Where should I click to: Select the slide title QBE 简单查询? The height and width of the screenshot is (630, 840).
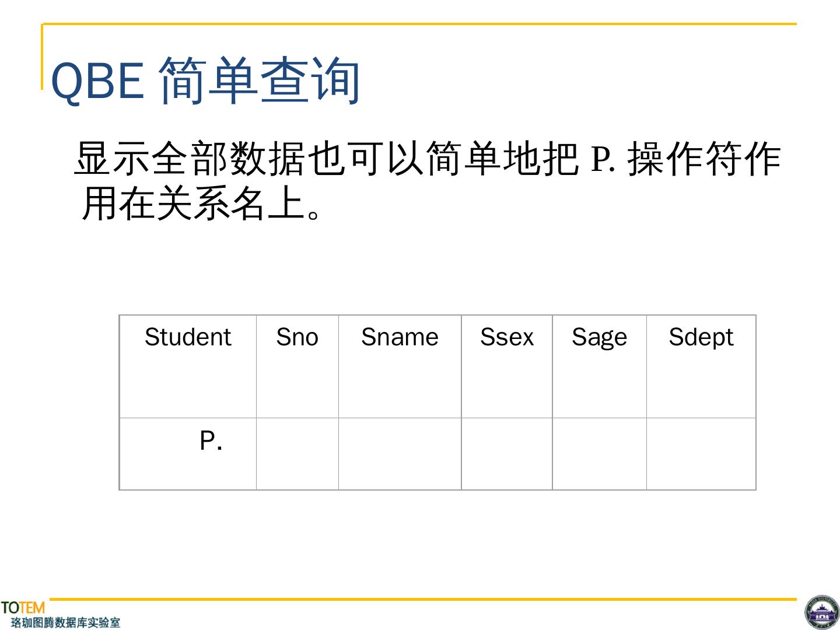(205, 80)
